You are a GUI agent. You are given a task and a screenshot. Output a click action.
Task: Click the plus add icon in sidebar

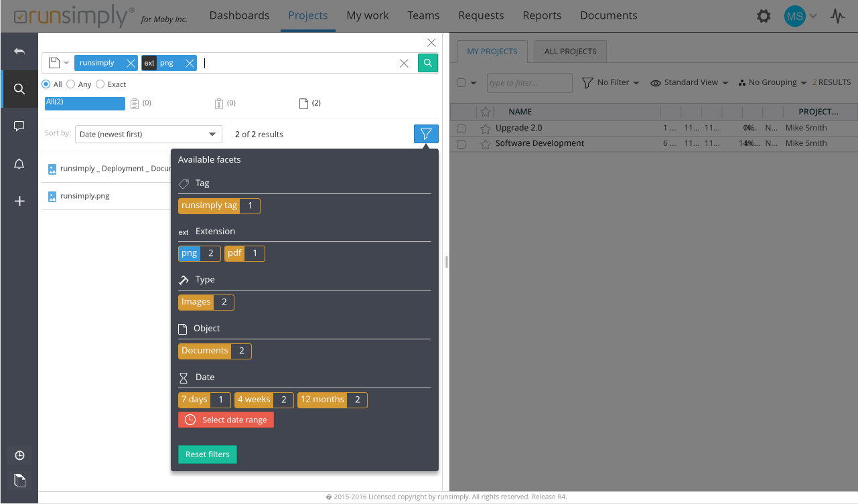pyautogui.click(x=19, y=201)
